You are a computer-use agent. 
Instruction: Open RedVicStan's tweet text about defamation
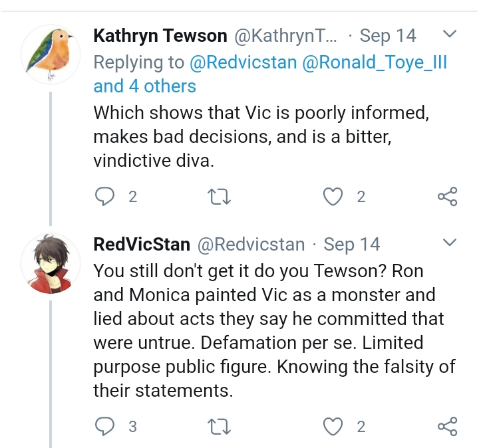pyautogui.click(x=274, y=331)
